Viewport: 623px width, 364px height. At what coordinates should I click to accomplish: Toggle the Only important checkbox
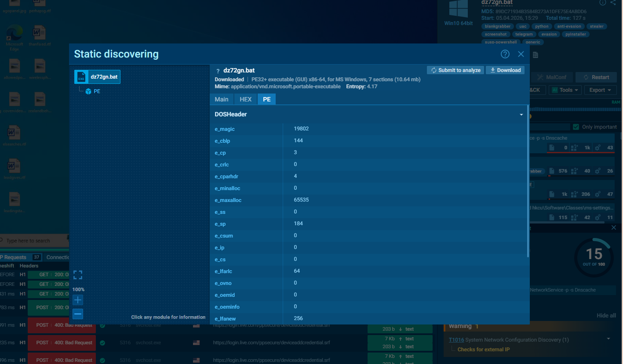click(x=576, y=127)
